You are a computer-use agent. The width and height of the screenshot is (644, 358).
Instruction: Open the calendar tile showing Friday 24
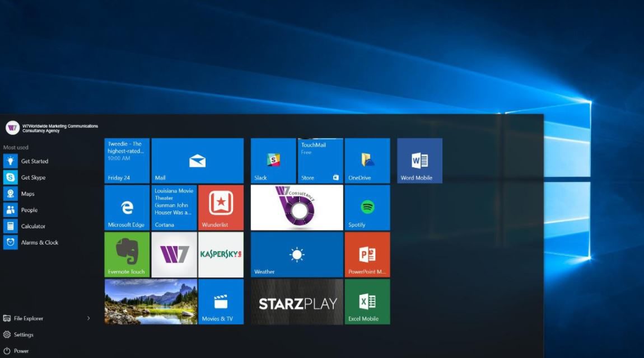pos(127,161)
